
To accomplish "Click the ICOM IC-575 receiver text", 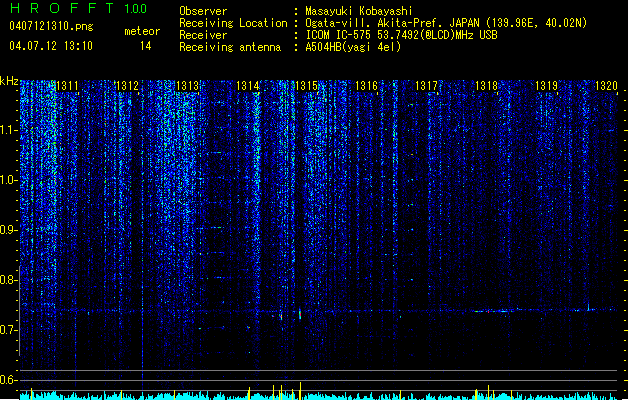I will pos(401,35).
